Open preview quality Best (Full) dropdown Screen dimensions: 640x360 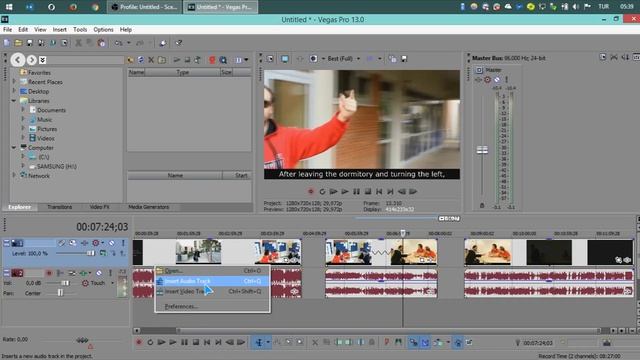(x=344, y=59)
